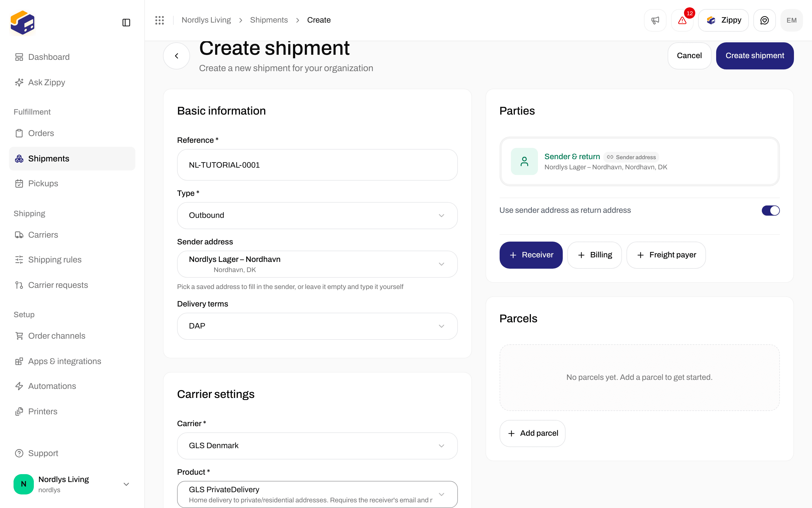
Task: Open Dashboard from the sidebar
Action: click(x=72, y=57)
